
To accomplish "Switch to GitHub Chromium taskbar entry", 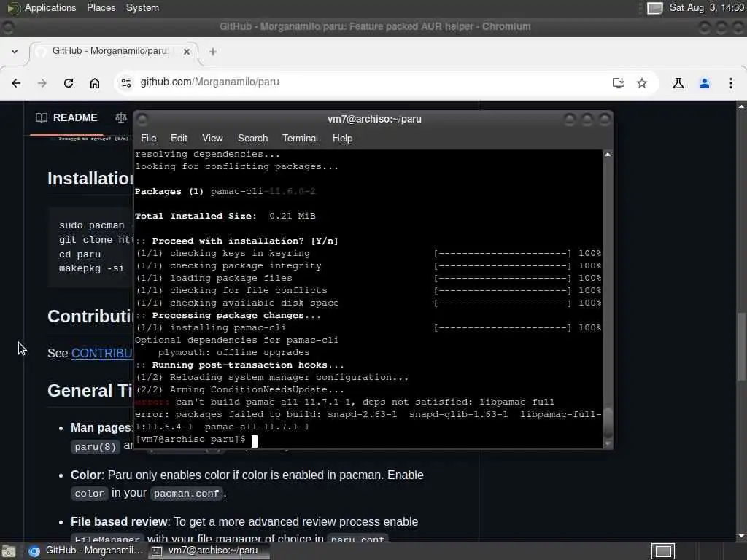I will [x=86, y=551].
